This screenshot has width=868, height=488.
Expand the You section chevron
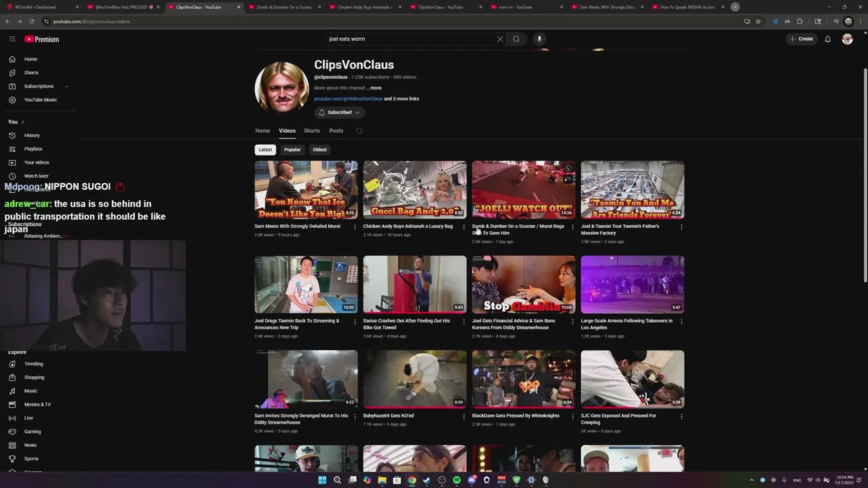point(22,122)
